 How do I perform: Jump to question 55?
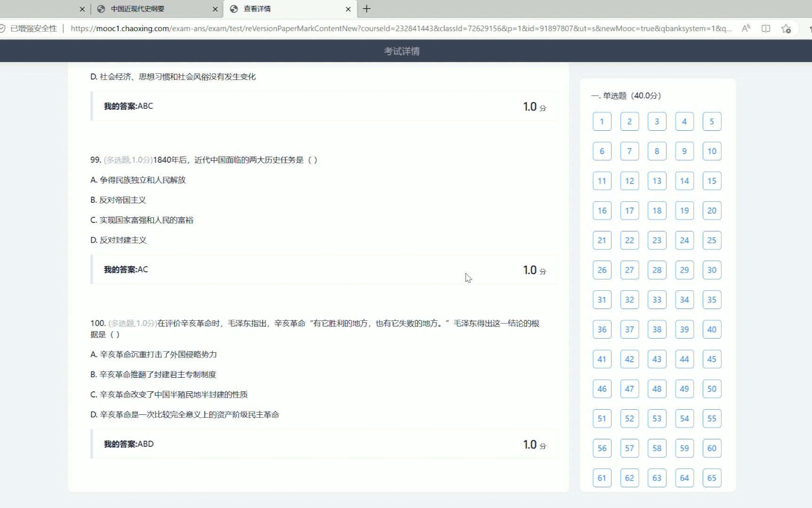point(712,419)
